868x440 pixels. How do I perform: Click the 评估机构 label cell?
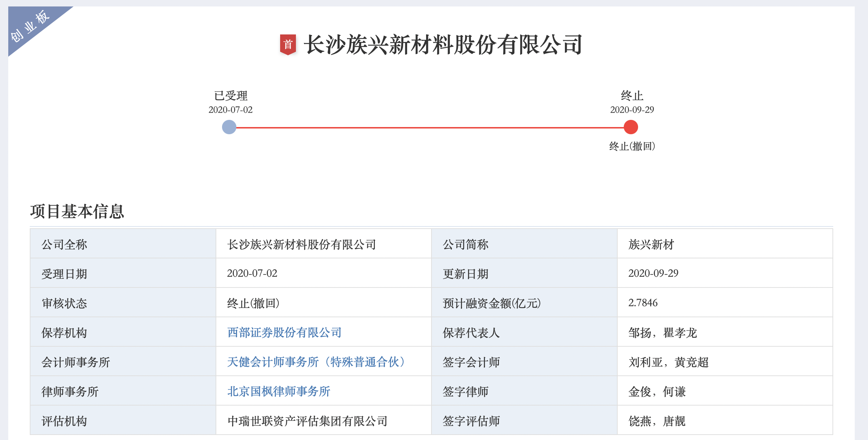coord(123,420)
